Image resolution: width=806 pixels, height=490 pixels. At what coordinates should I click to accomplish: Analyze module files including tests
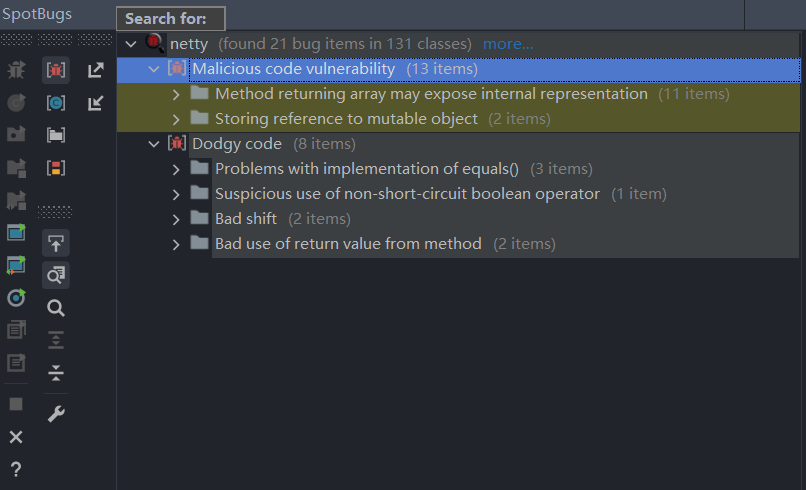pyautogui.click(x=16, y=201)
